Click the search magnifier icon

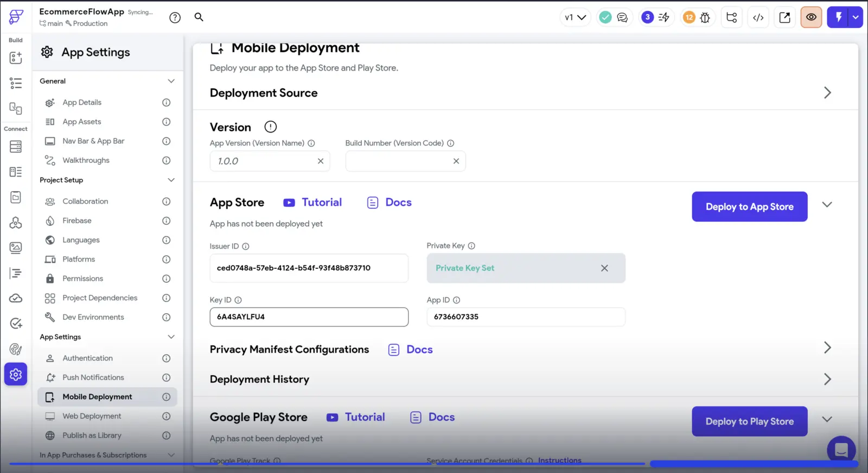coord(199,17)
